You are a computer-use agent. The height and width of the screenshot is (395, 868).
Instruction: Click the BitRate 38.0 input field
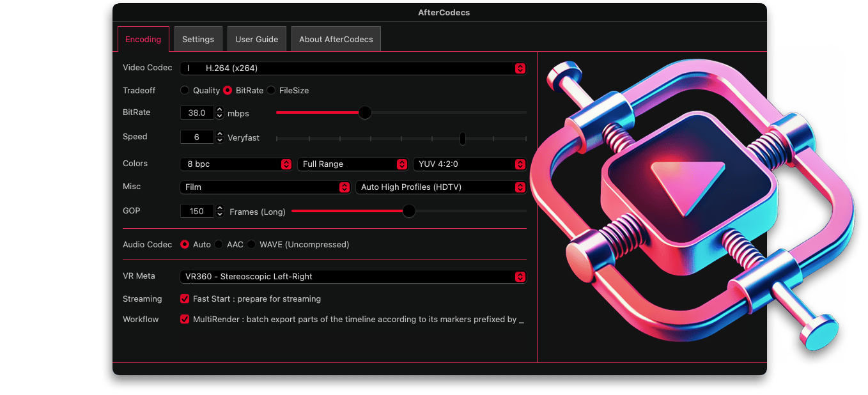coord(197,113)
